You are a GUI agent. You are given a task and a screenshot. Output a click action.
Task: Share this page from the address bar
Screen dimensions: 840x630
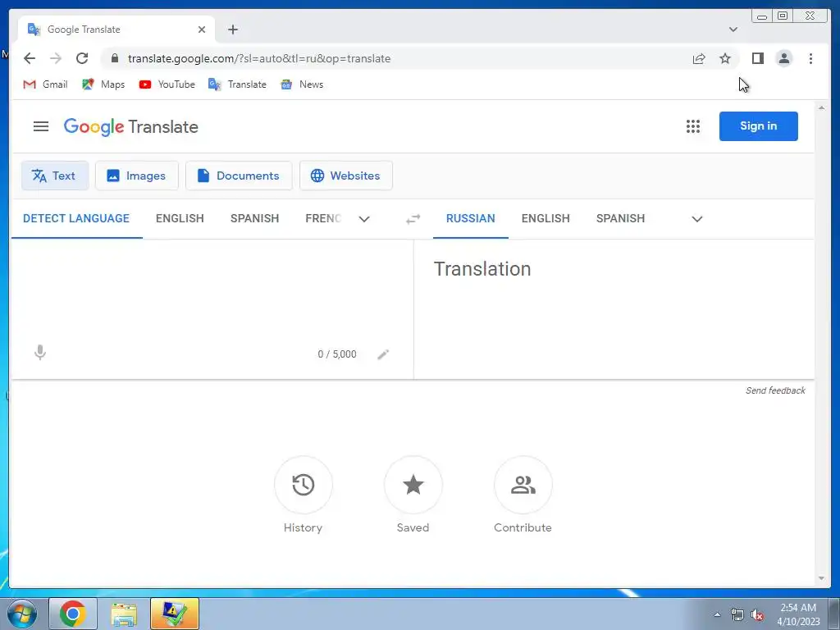pos(699,58)
